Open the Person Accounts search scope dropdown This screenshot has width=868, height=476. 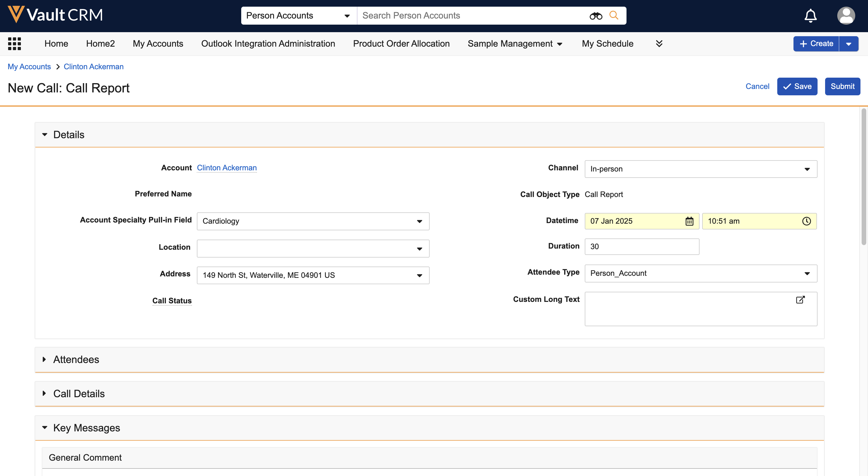coord(299,15)
